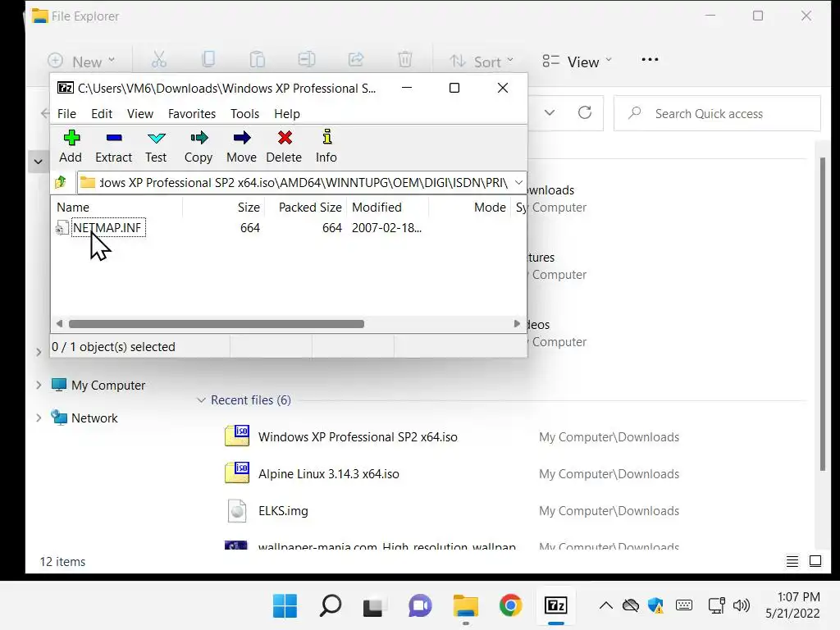This screenshot has width=840, height=630.
Task: Open the 7-Zip View menu
Action: click(140, 113)
